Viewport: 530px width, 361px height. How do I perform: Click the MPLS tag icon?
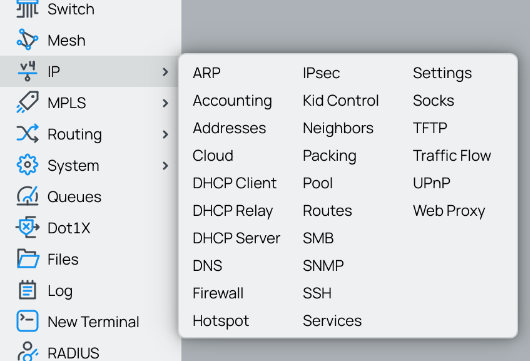[27, 102]
